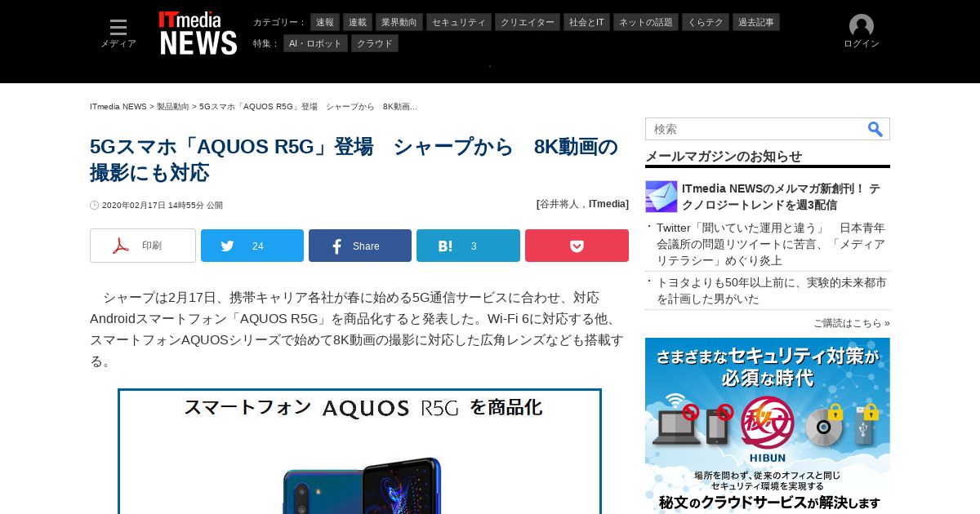This screenshot has height=514, width=980.
Task: Bookmark the article on Hatena
Action: [x=468, y=246]
